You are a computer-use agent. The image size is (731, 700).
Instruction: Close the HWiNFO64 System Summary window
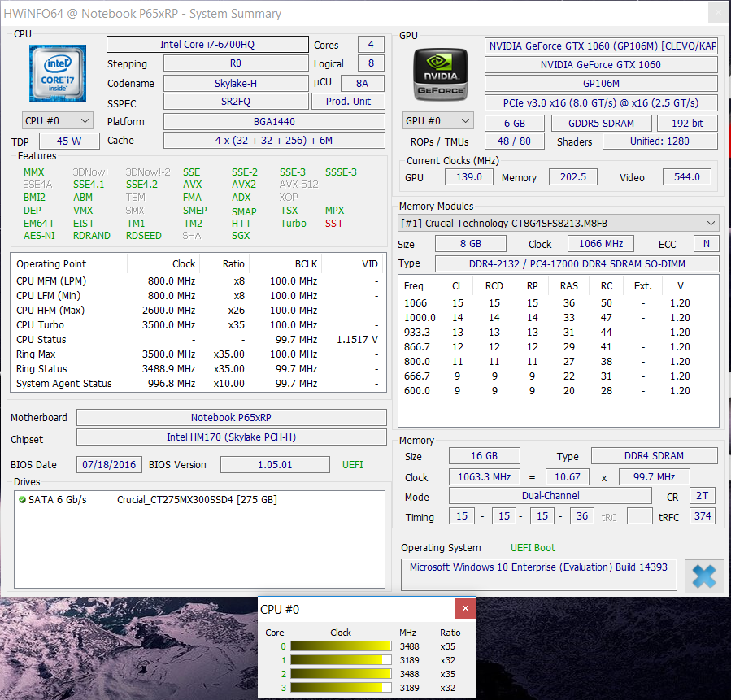[719, 13]
